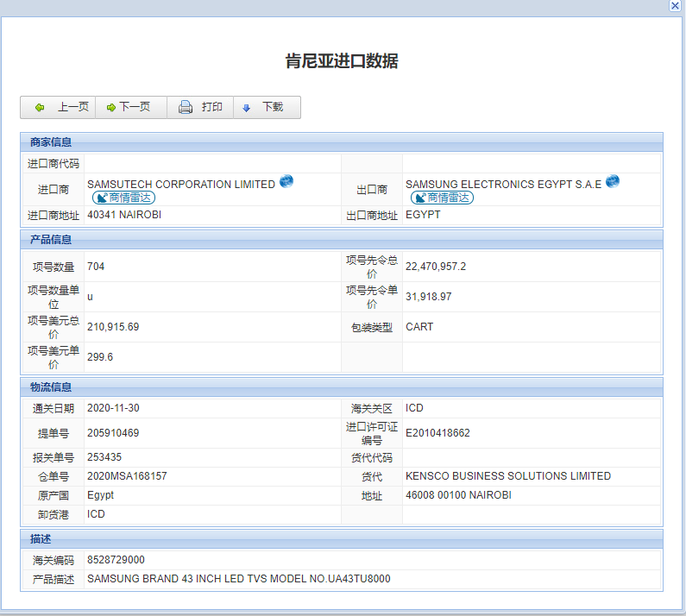686x616 pixels.
Task: Click the 物流信息 section header
Action: (x=51, y=387)
